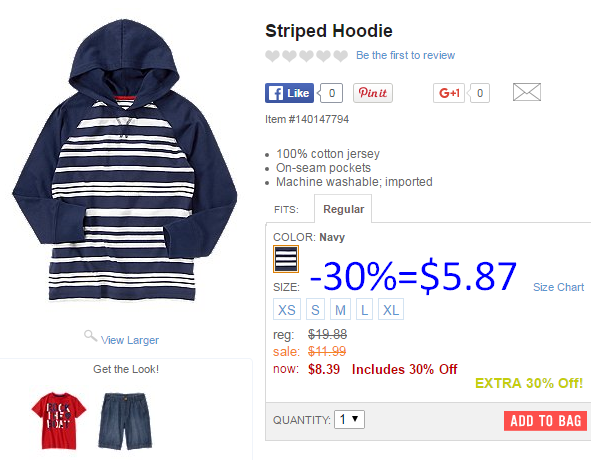
Task: Select size XS
Action: 287,309
